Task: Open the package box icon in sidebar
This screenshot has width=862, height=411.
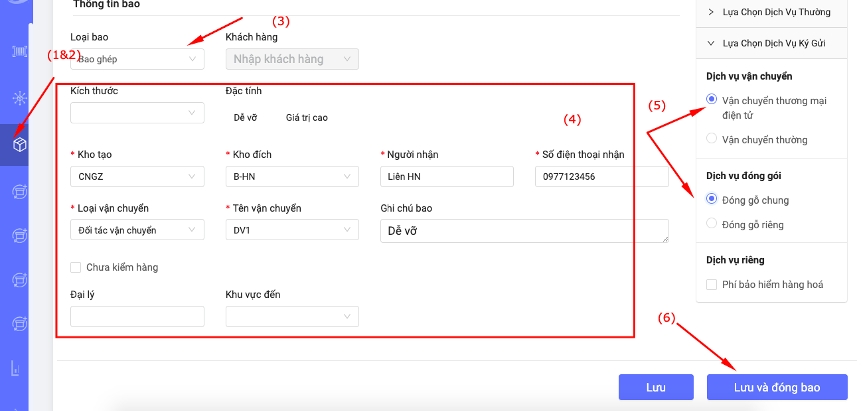Action: click(19, 145)
